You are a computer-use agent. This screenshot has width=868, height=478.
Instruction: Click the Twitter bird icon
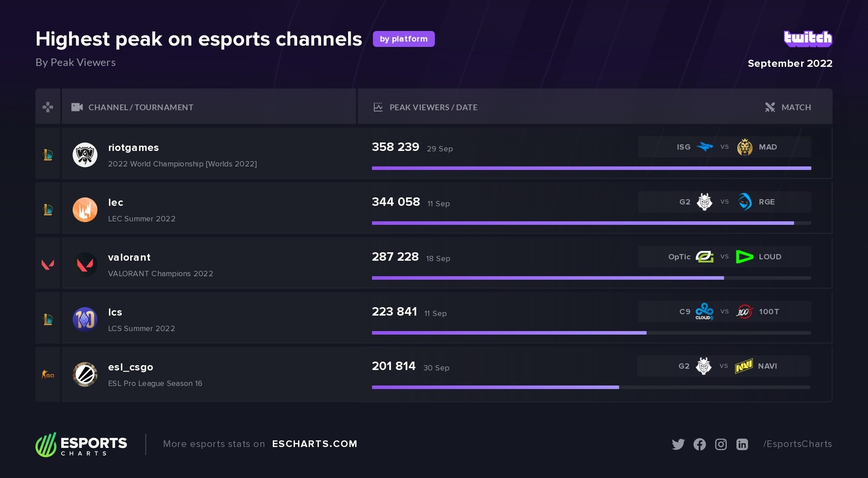pyautogui.click(x=678, y=444)
